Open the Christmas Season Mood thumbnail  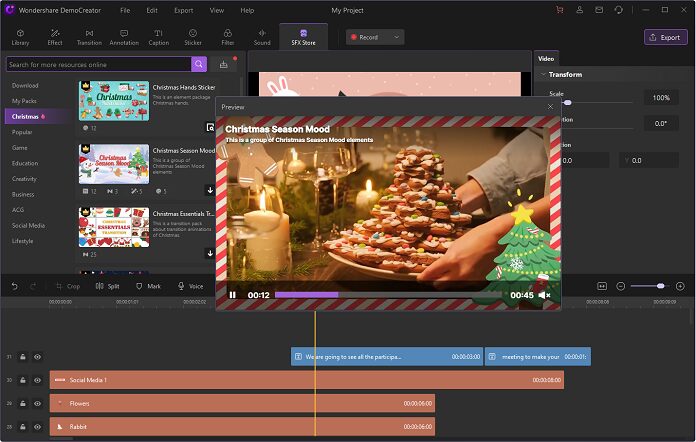point(114,164)
